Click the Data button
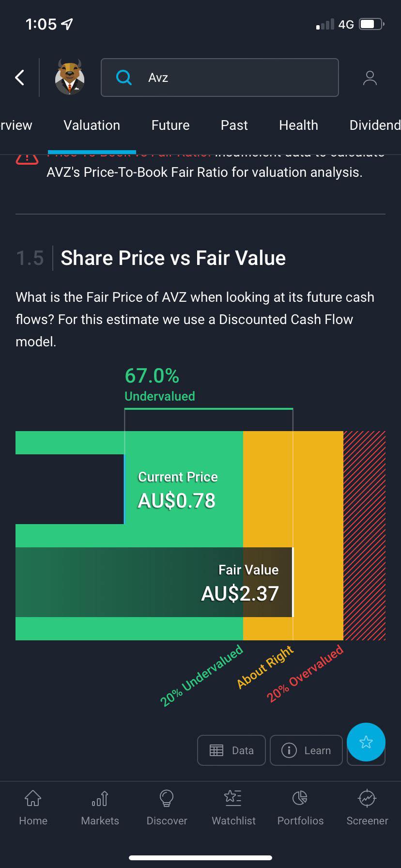The image size is (401, 868). [231, 750]
